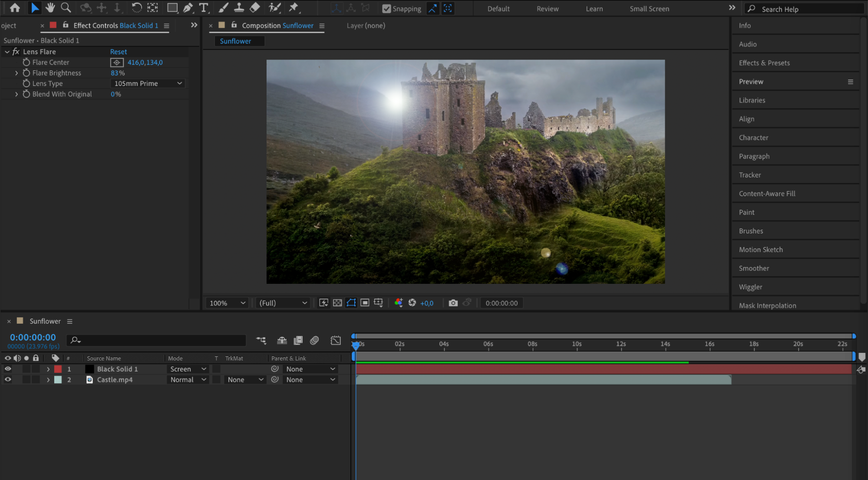Screen dimensions: 868x480
Task: Click Black Solid 1 red label swatch
Action: 58,369
